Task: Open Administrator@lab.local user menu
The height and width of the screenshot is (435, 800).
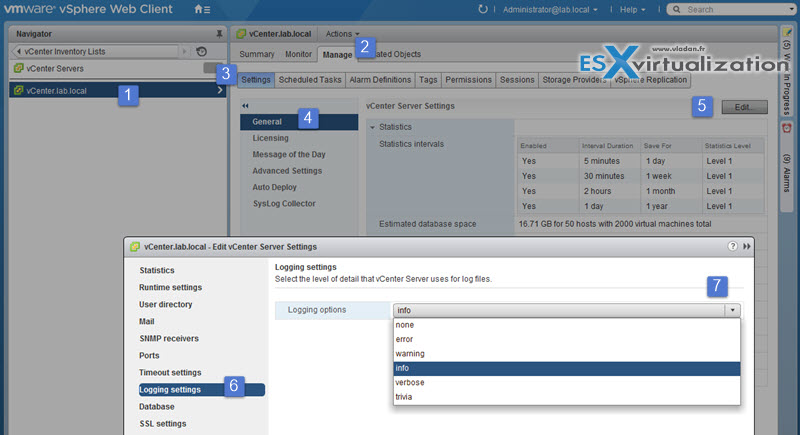Action: [549, 10]
